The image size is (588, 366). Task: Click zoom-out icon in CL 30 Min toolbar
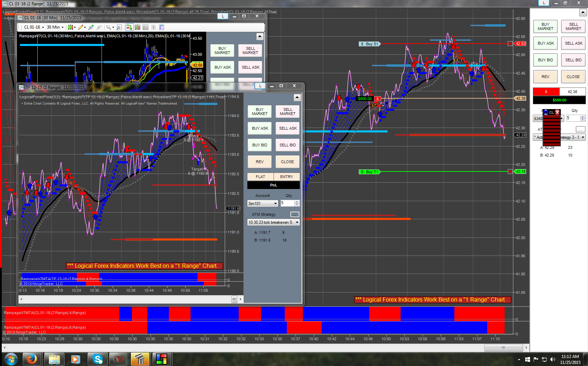click(x=99, y=27)
